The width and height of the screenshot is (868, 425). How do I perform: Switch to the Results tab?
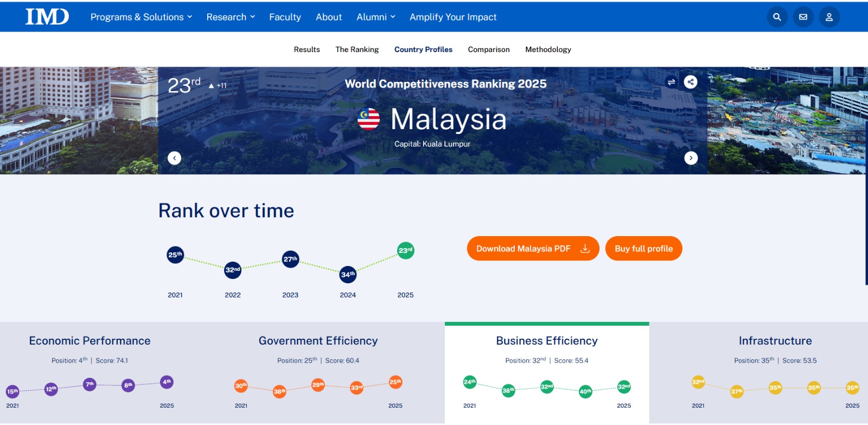[307, 49]
